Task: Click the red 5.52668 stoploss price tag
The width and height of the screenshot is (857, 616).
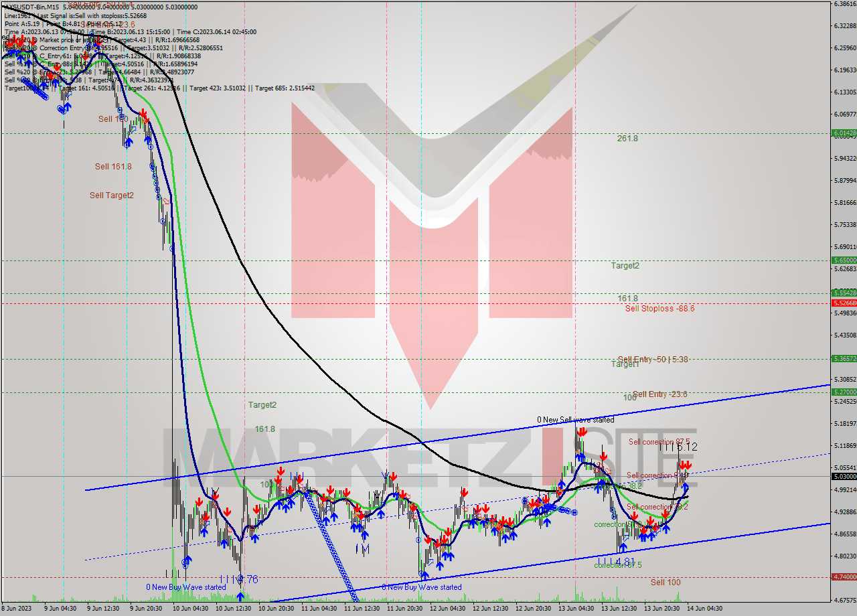Action: (x=844, y=303)
